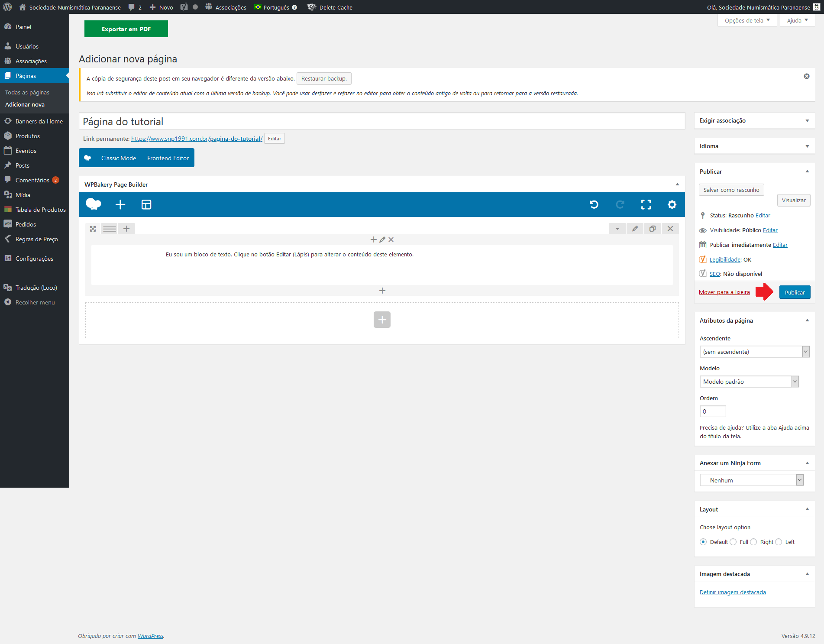Viewport: 824px width, 644px height.
Task: Click the undo icon in builder toolbar
Action: pos(594,204)
